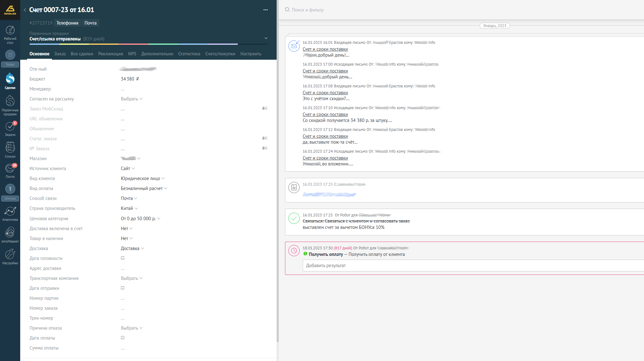
Task: Open Причина отказа Выбрать dropdown
Action: [x=131, y=328]
